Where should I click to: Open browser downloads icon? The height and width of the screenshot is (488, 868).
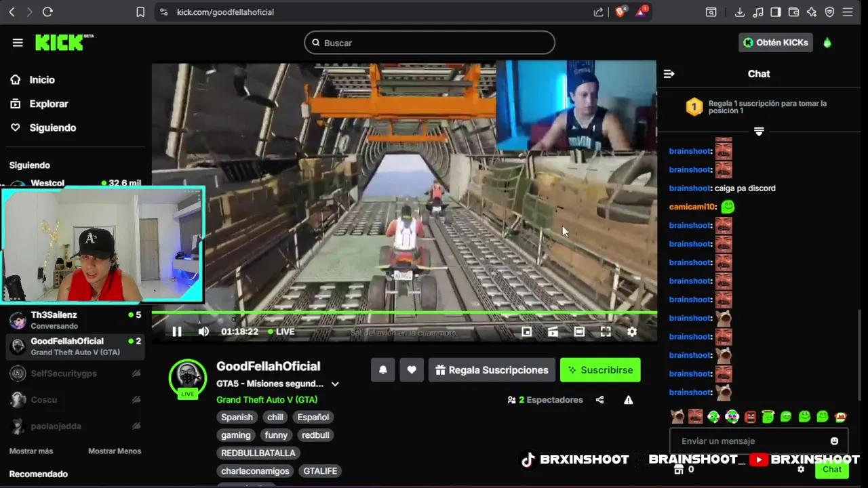740,12
